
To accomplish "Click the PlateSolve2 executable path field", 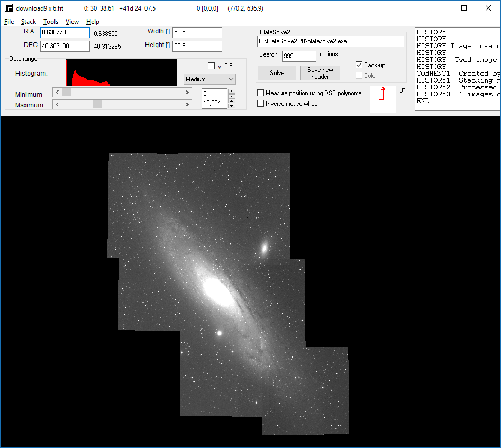I will click(330, 41).
